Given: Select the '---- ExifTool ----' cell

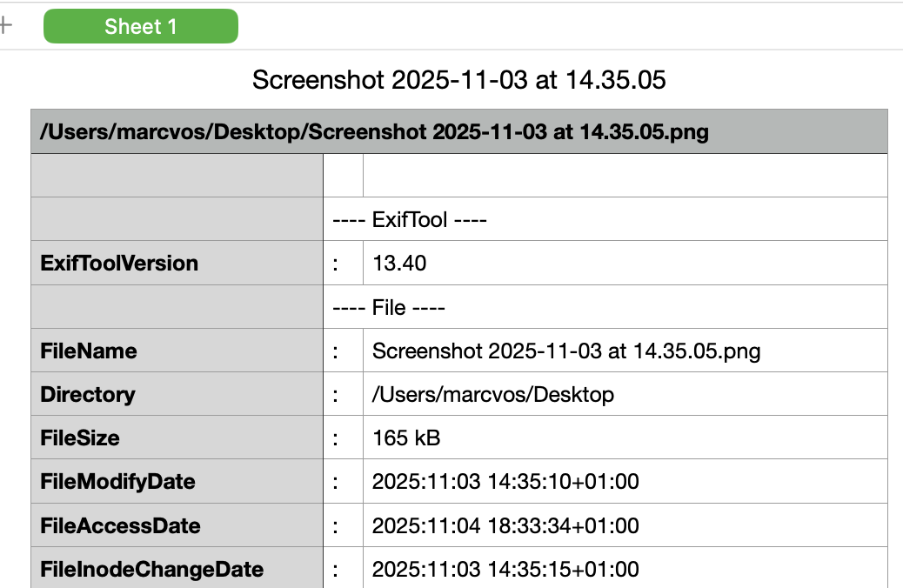Looking at the screenshot, I should (x=411, y=219).
